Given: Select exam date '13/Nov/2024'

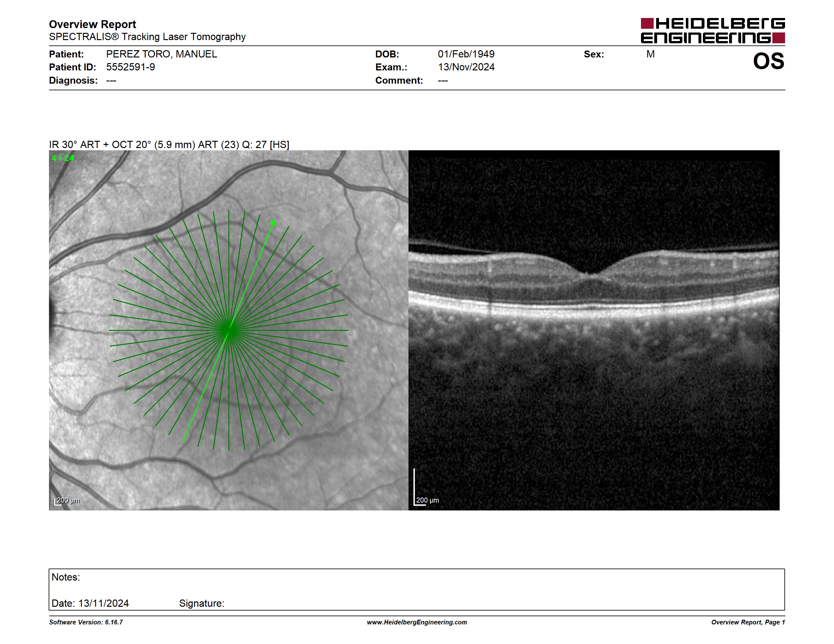Looking at the screenshot, I should [466, 67].
